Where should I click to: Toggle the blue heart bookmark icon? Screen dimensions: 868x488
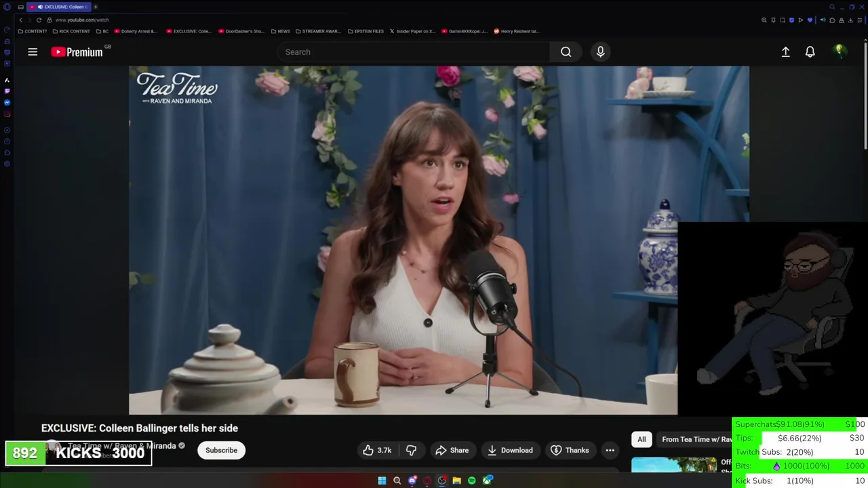pyautogui.click(x=810, y=20)
